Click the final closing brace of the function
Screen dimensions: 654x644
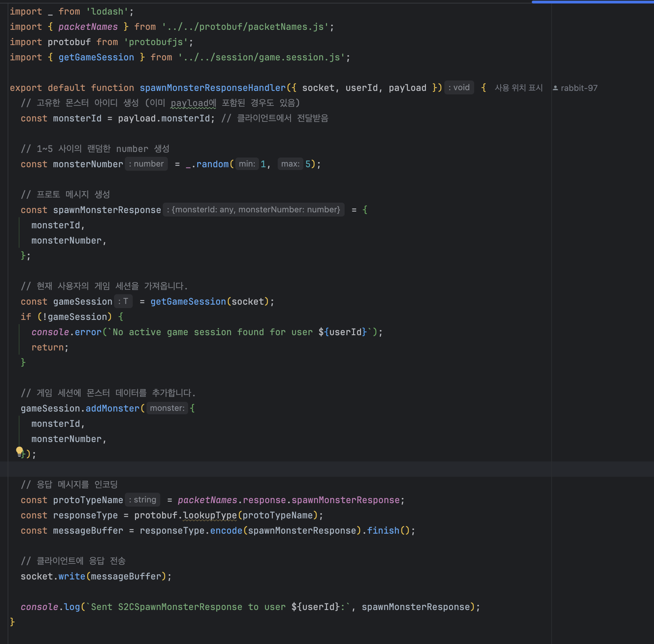pos(12,622)
